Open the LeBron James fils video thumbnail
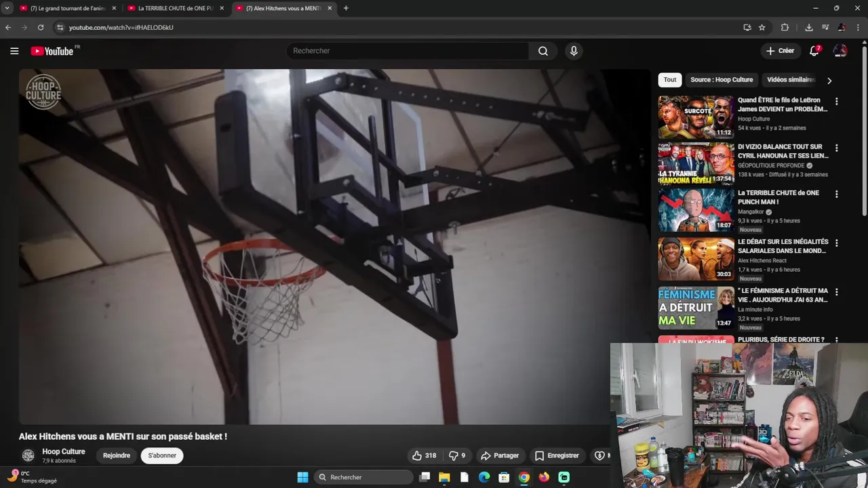Viewport: 868px width, 488px height. click(696, 117)
